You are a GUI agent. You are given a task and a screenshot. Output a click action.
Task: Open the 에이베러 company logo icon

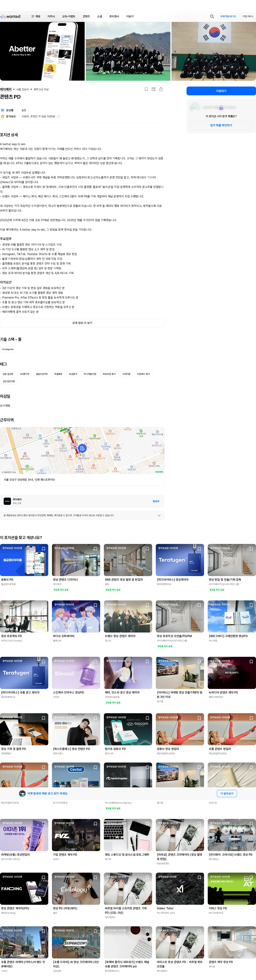click(7, 501)
